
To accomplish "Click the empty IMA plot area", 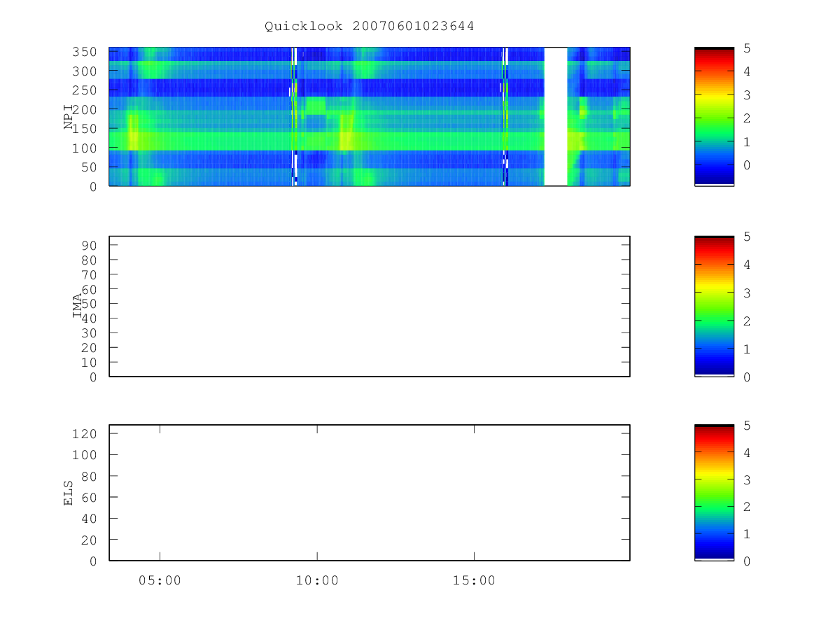I will [370, 306].
